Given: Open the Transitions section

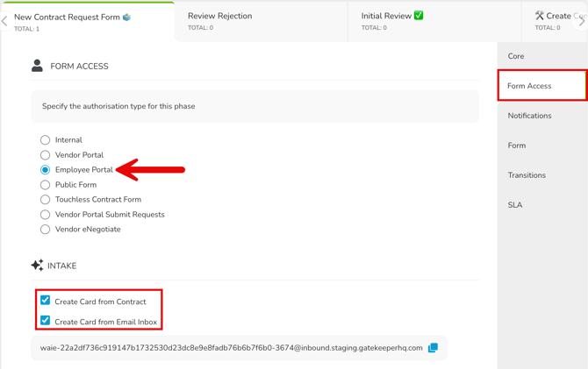Looking at the screenshot, I should [542, 175].
